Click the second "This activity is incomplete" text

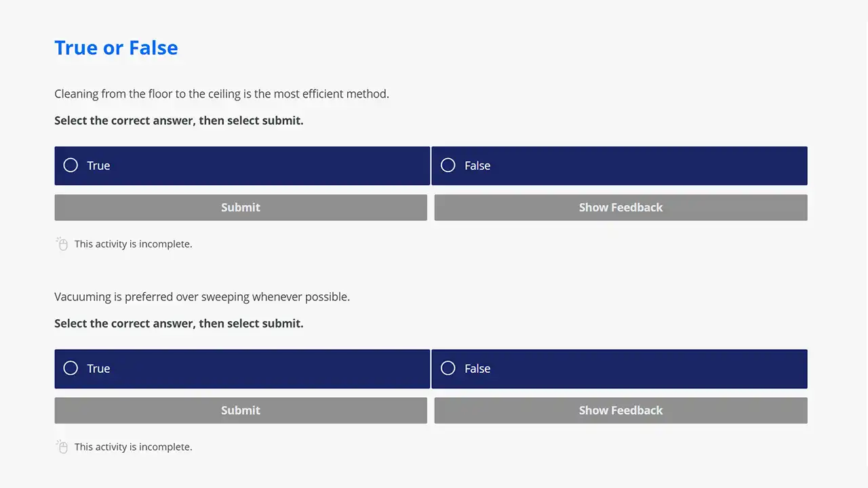pyautogui.click(x=134, y=447)
